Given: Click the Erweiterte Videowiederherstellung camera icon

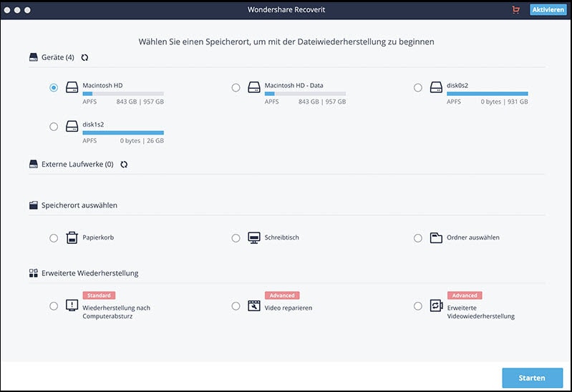Looking at the screenshot, I should coord(436,305).
